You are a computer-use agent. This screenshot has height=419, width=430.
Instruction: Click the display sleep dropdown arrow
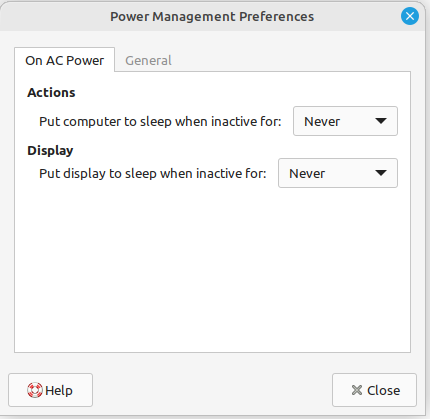[381, 173]
